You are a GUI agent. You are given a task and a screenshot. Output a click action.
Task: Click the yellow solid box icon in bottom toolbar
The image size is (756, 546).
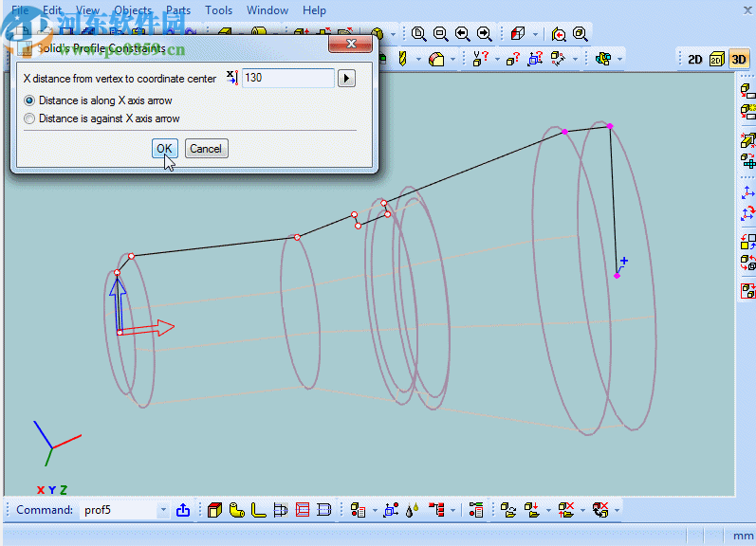tap(214, 510)
